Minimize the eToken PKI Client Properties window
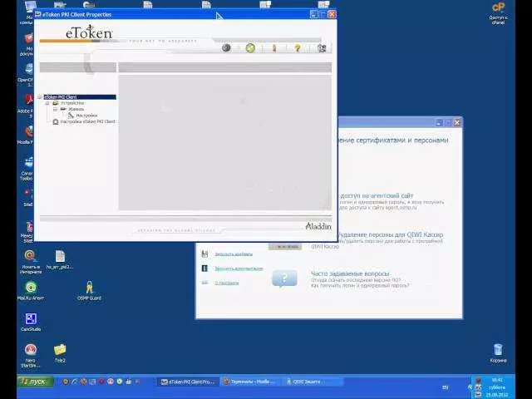Image resolution: width=532 pixels, height=399 pixels. point(314,14)
